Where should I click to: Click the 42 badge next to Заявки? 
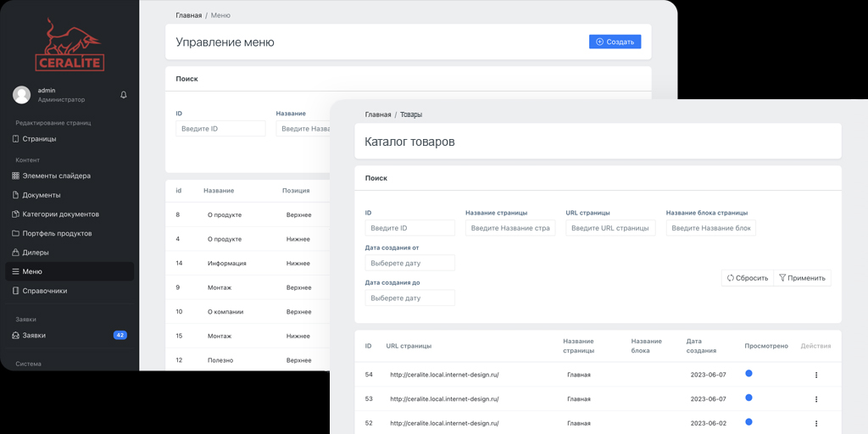(120, 335)
